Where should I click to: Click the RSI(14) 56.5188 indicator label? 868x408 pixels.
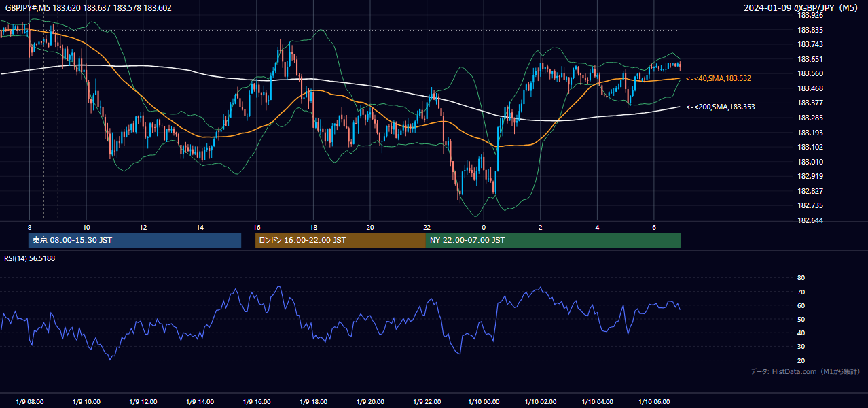[x=30, y=258]
